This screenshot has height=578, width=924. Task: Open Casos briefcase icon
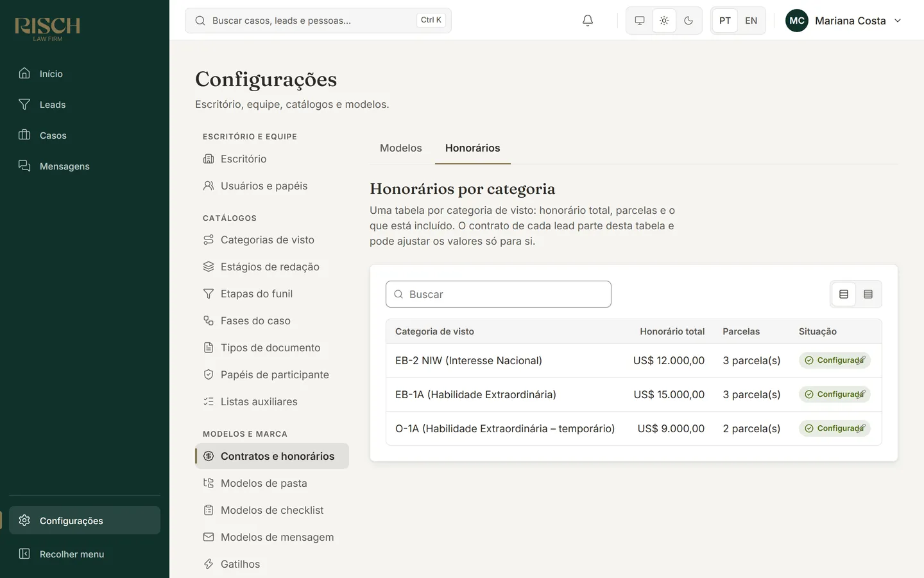point(24,135)
